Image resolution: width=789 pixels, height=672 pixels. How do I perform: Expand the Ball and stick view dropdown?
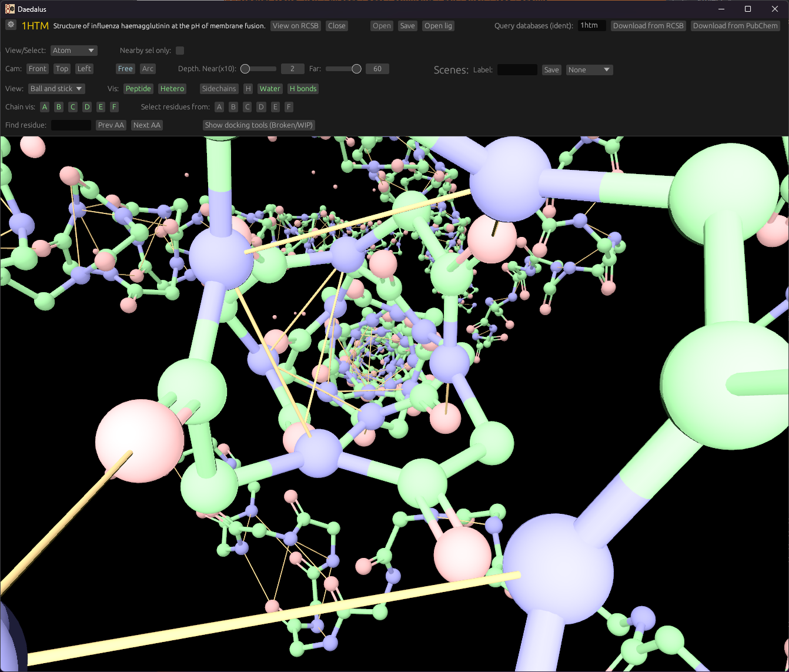point(57,89)
